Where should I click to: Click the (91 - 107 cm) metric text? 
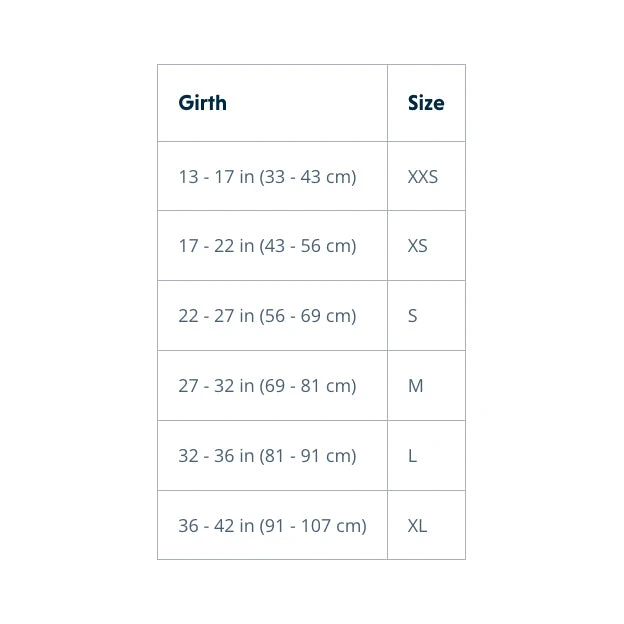pos(313,526)
